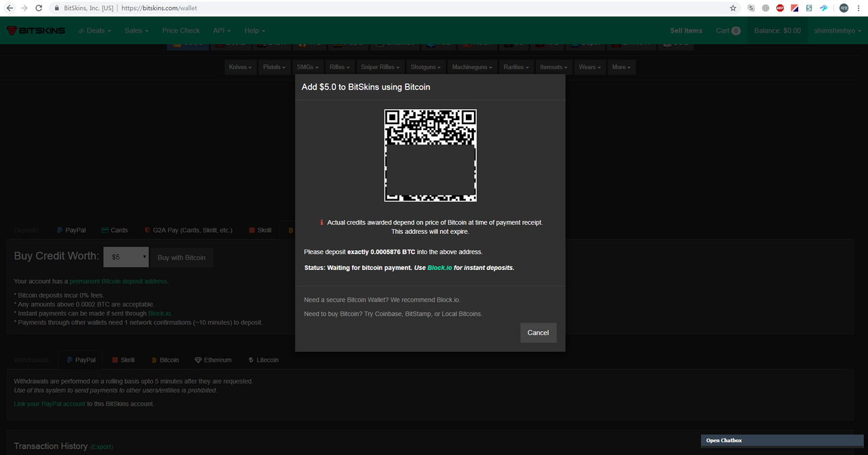868x455 pixels.
Task: Select the Cards deposit tab
Action: [x=115, y=230]
